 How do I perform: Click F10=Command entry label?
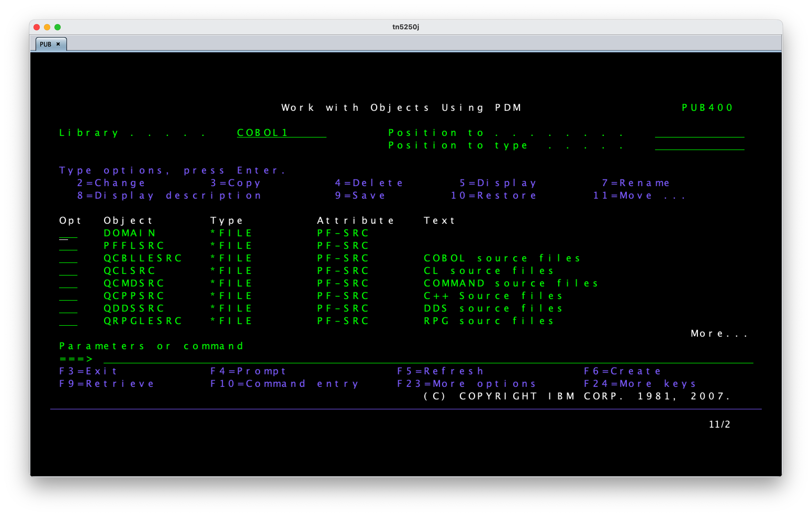tap(284, 383)
